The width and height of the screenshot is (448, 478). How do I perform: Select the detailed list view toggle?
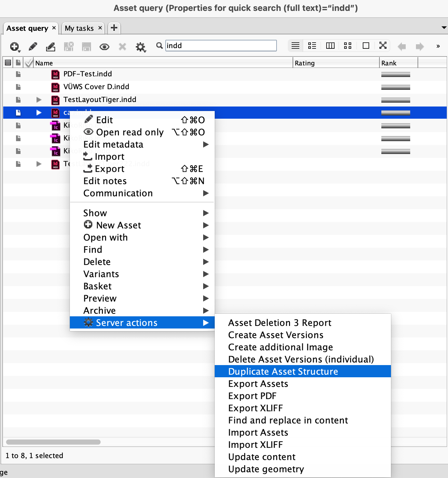[312, 46]
